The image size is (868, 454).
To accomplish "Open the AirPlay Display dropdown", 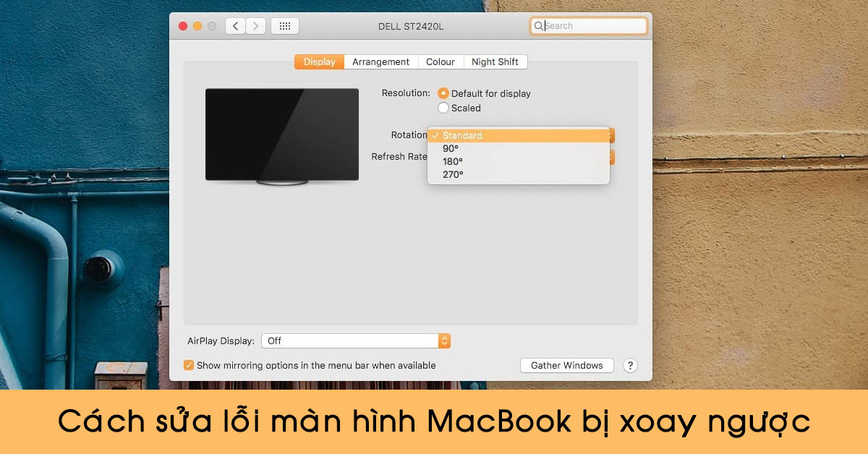I will [356, 340].
